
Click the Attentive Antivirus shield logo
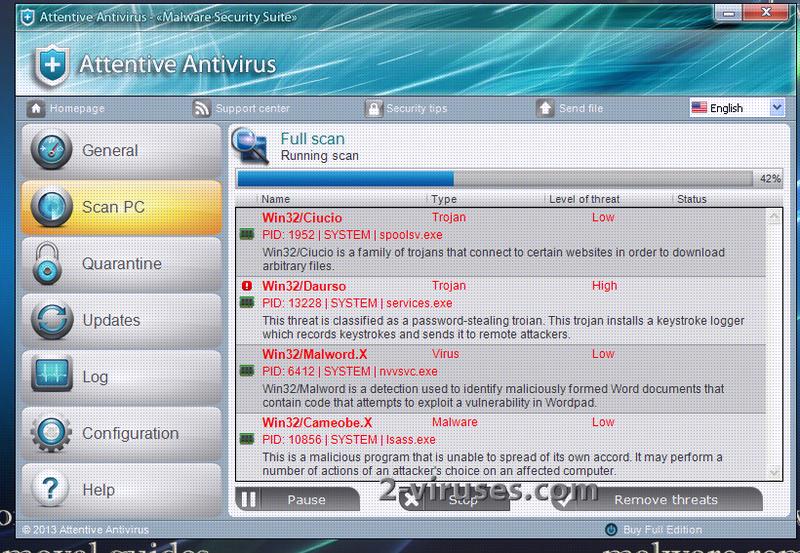tap(51, 66)
